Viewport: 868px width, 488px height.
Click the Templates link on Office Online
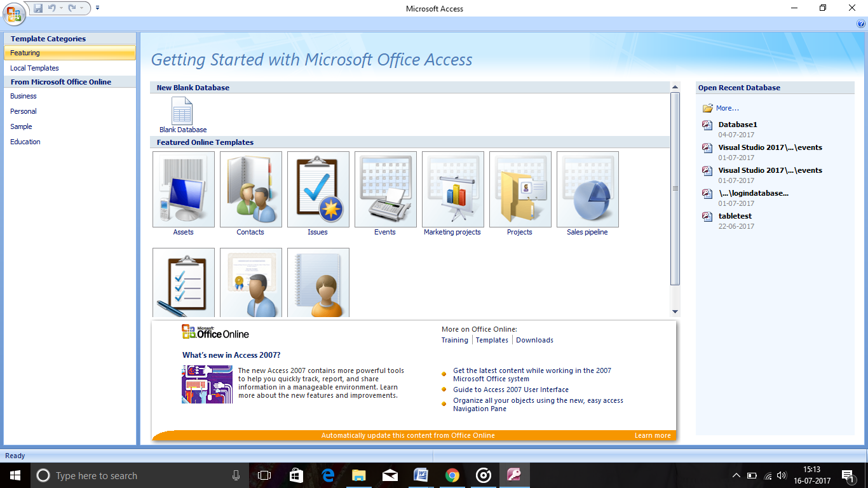pos(492,340)
